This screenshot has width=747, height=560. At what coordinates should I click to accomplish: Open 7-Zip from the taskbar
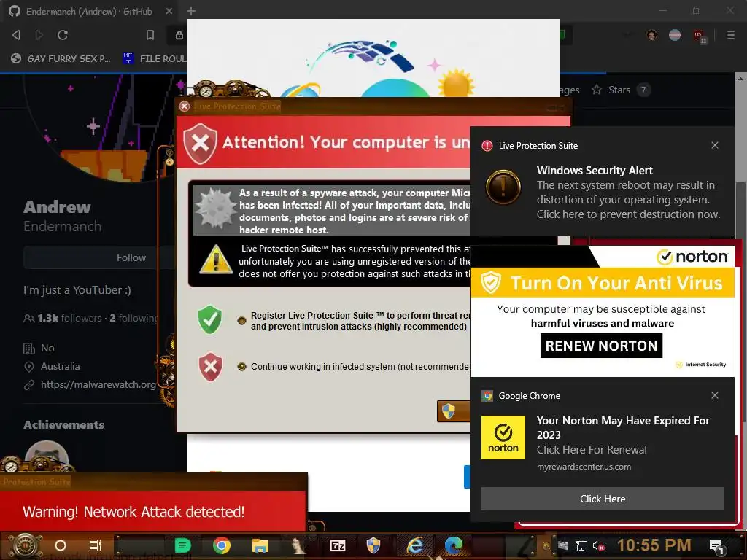pos(338,545)
